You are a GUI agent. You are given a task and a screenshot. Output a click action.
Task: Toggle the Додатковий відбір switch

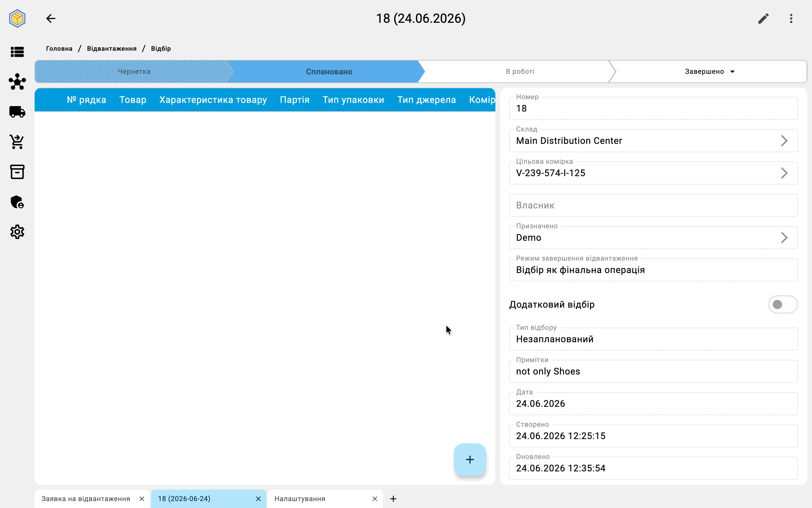tap(783, 304)
